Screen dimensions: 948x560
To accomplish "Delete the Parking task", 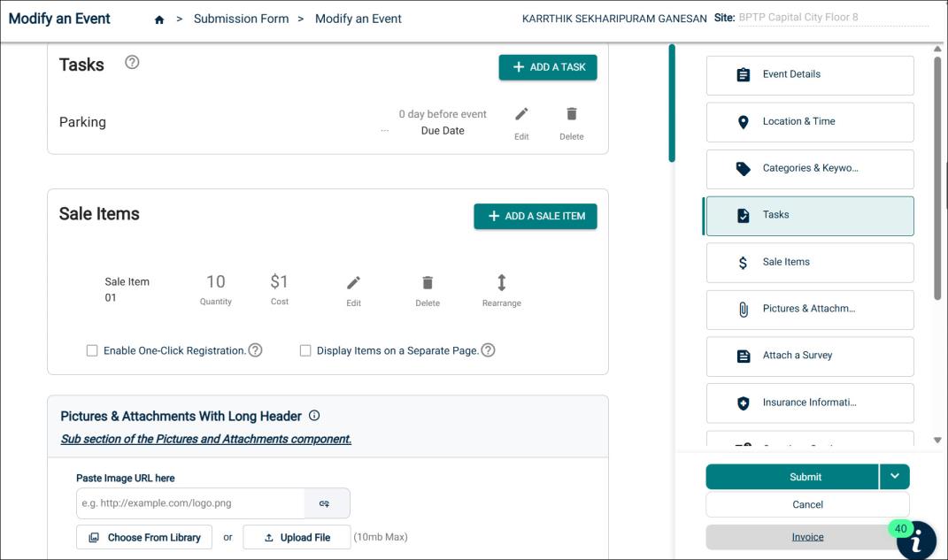I will click(x=572, y=115).
